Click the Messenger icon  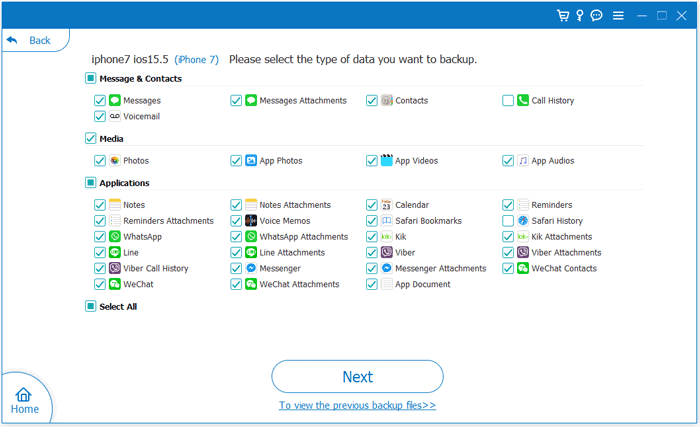(x=251, y=268)
